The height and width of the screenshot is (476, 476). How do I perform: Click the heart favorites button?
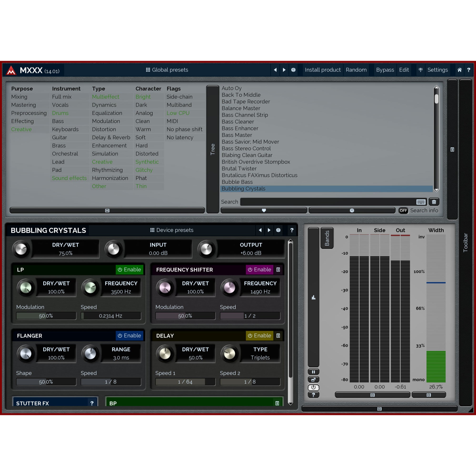264,210
